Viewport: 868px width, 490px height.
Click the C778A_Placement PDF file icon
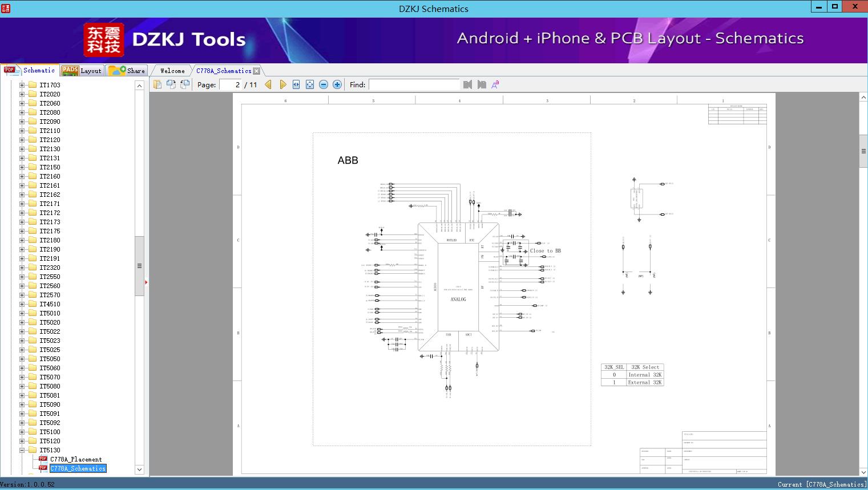(x=43, y=459)
